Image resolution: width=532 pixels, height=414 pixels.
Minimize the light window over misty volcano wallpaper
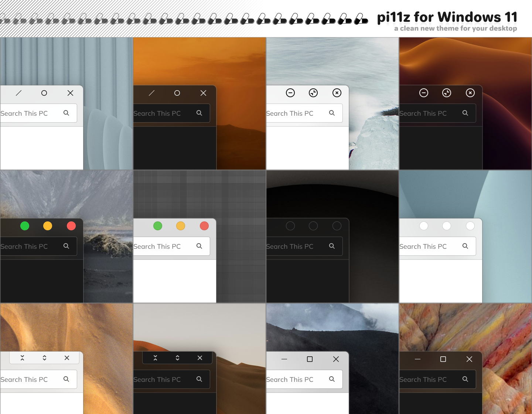284,359
